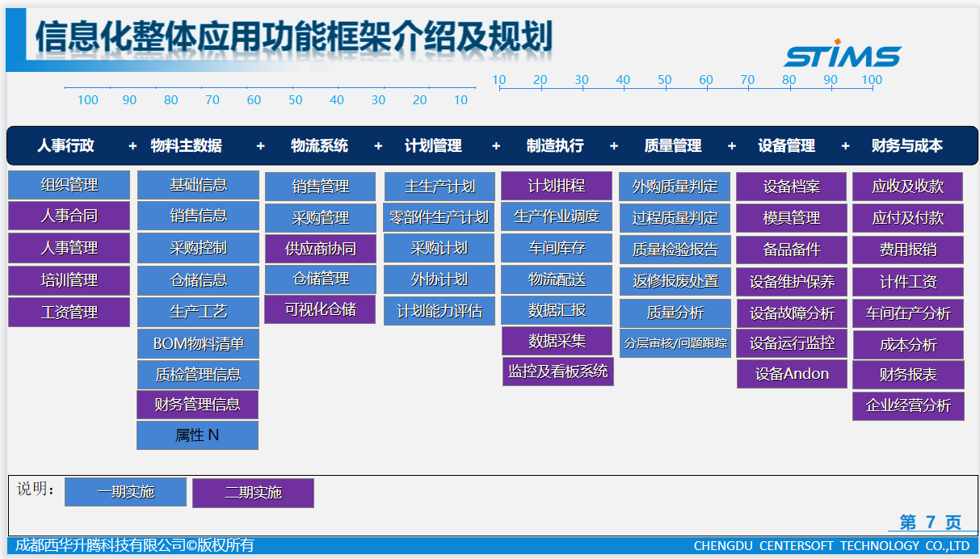Click the 采购计划 box
Viewport: 980px width, 559px height.
[440, 248]
